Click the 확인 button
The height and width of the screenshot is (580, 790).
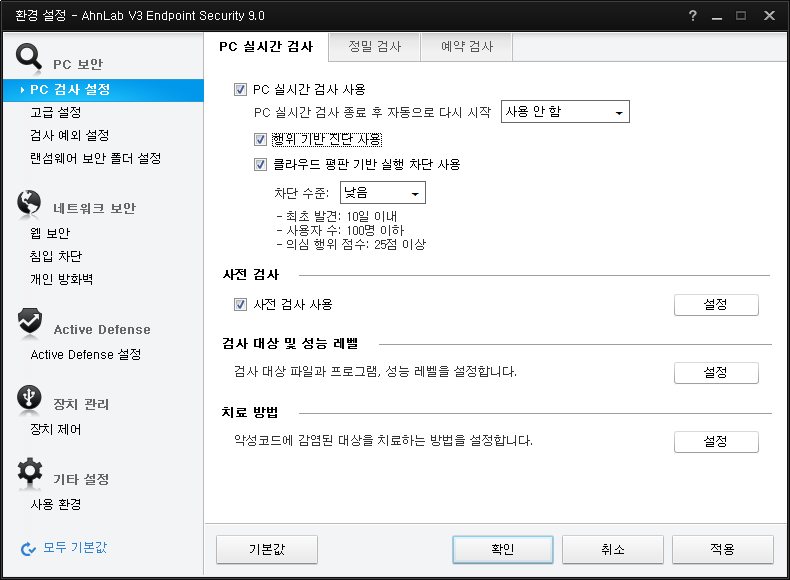point(503,549)
